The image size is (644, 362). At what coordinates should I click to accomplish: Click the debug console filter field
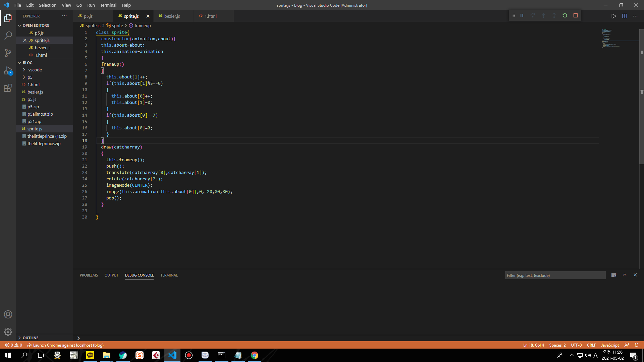coord(555,276)
